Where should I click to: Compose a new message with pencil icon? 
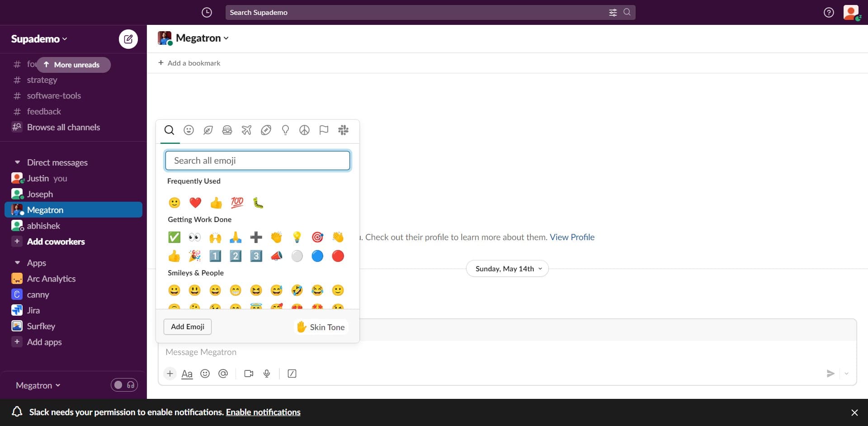tap(128, 39)
